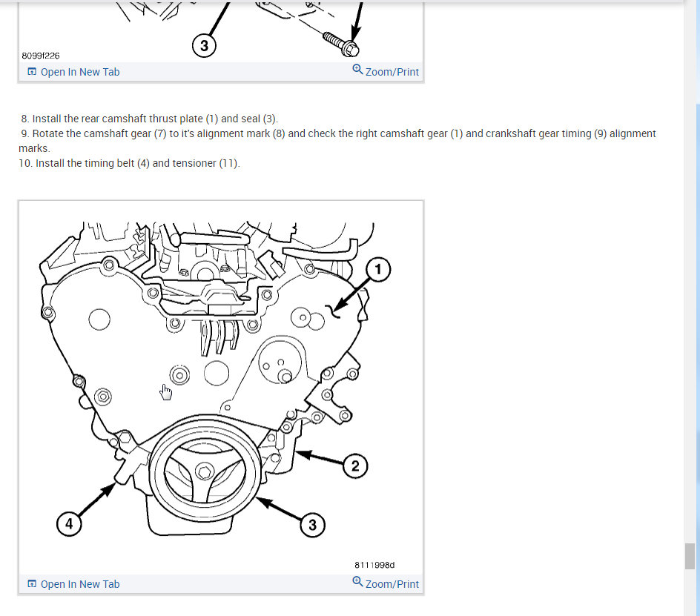Click callout number 4 on the engine diagram
This screenshot has width=700, height=616.
pyautogui.click(x=69, y=523)
